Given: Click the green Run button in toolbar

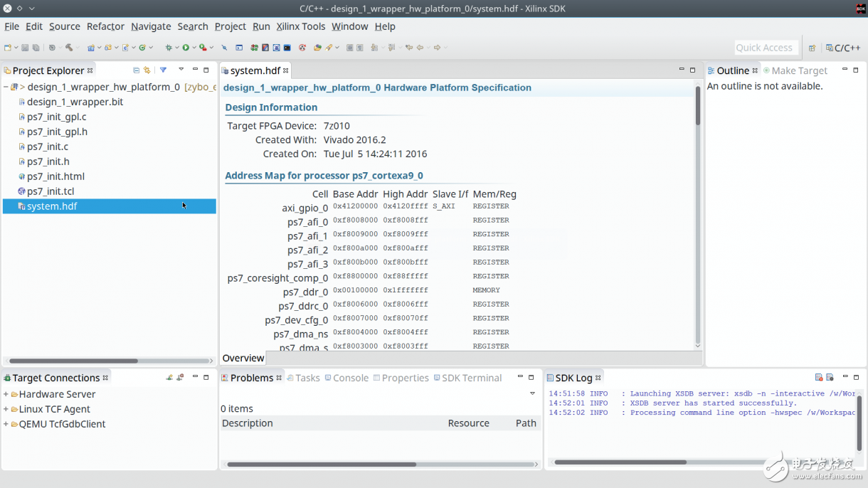Looking at the screenshot, I should [x=185, y=48].
